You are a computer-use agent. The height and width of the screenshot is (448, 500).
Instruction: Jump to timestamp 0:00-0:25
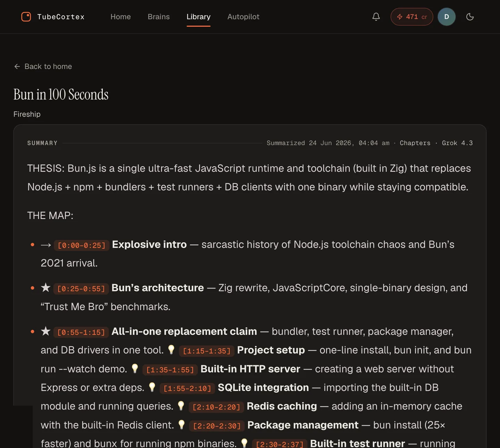tap(82, 245)
